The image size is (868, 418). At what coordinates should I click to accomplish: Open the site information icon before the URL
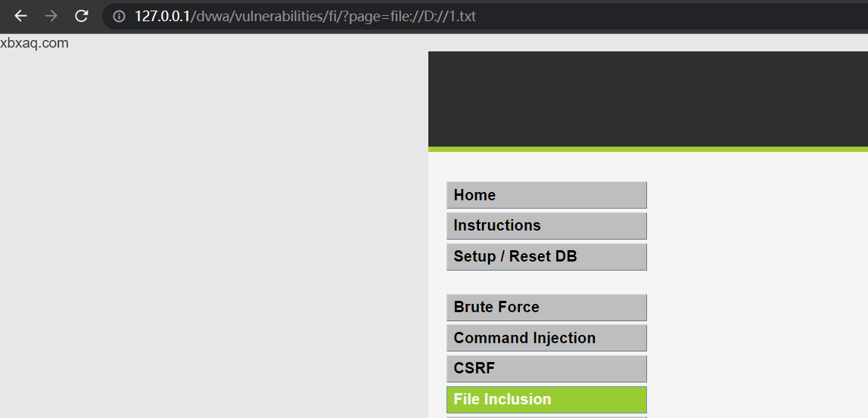click(x=119, y=16)
